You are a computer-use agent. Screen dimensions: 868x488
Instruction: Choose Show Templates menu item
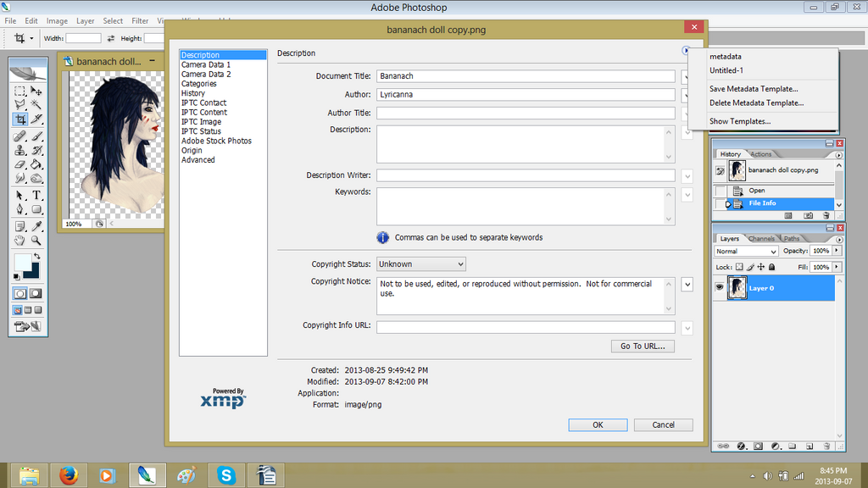[739, 121]
